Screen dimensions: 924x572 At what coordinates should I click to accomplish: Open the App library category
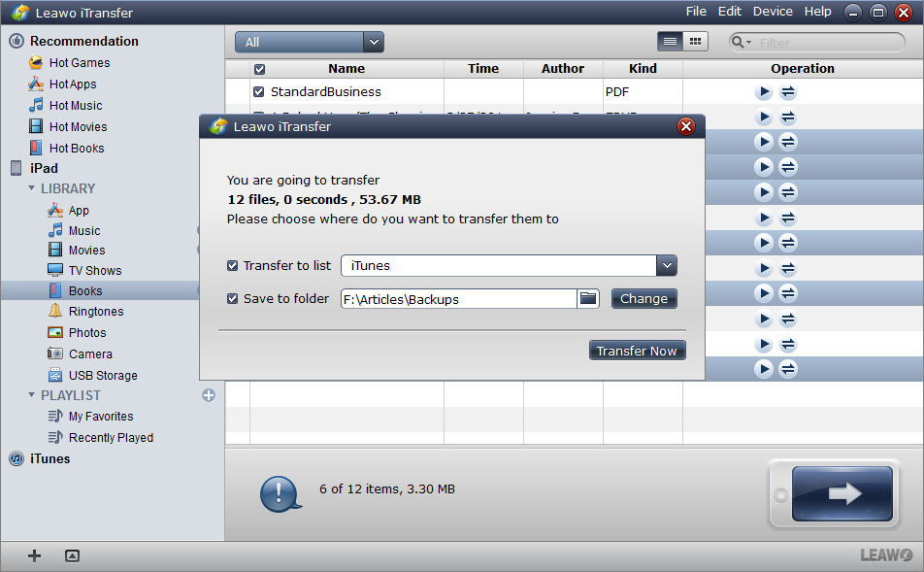pyautogui.click(x=68, y=211)
